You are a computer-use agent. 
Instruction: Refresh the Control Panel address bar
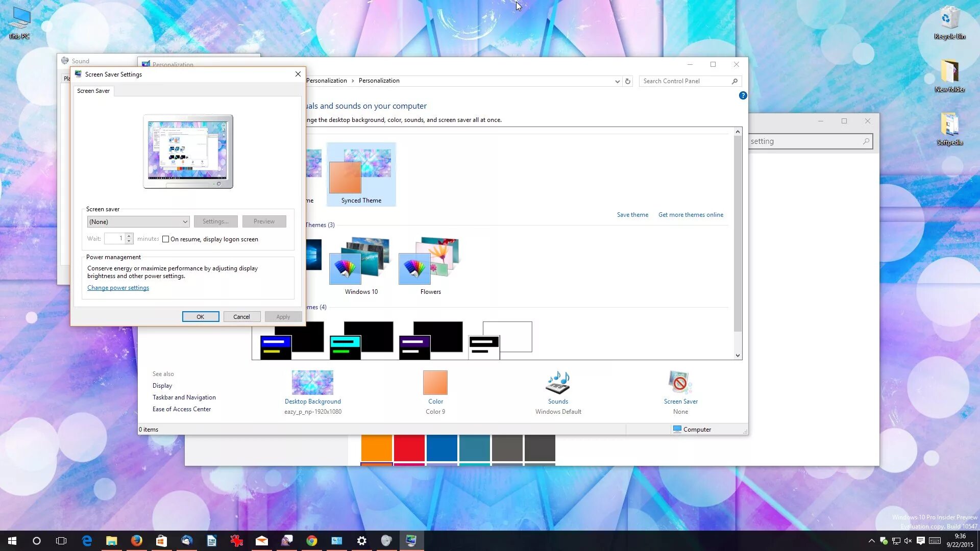(628, 81)
